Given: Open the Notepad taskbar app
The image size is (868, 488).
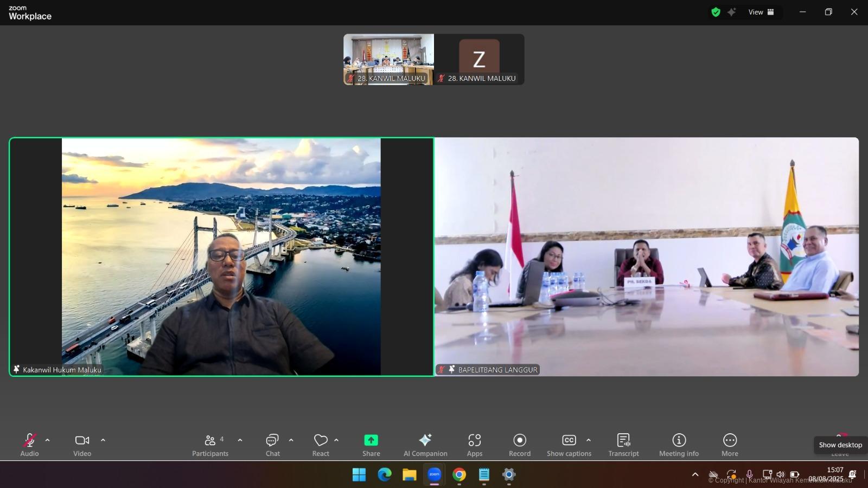Looking at the screenshot, I should [x=484, y=475].
